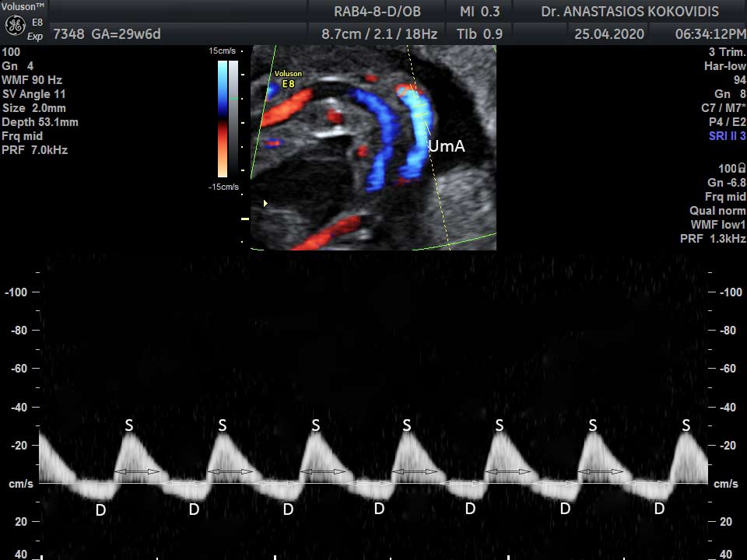This screenshot has width=747, height=560.
Task: Click the WMF 90 Hz parameter
Action: click(x=32, y=80)
